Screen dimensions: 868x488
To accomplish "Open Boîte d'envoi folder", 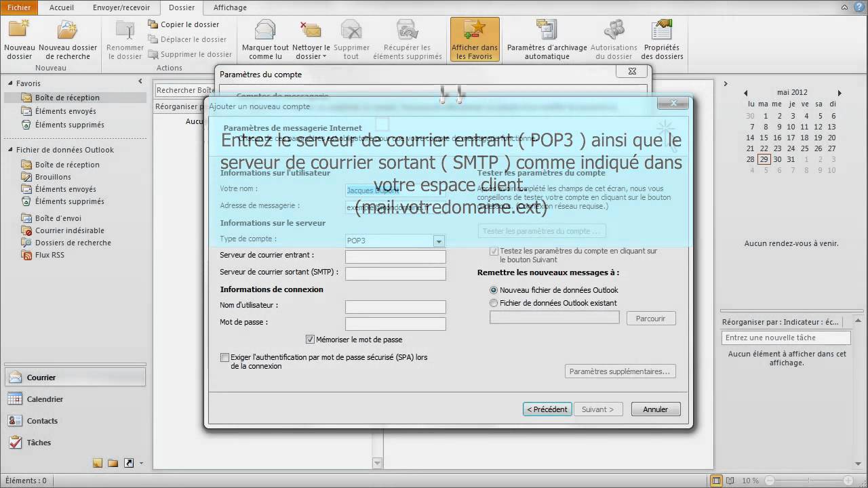I will tap(52, 218).
